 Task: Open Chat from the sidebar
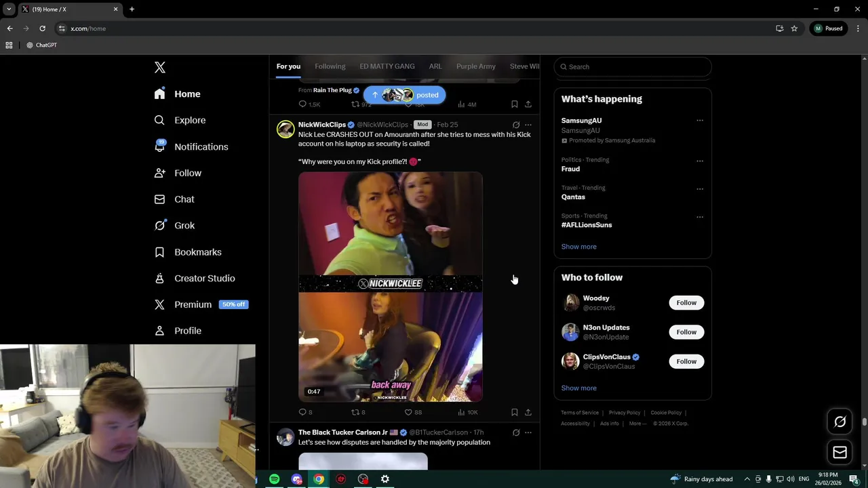(x=174, y=199)
